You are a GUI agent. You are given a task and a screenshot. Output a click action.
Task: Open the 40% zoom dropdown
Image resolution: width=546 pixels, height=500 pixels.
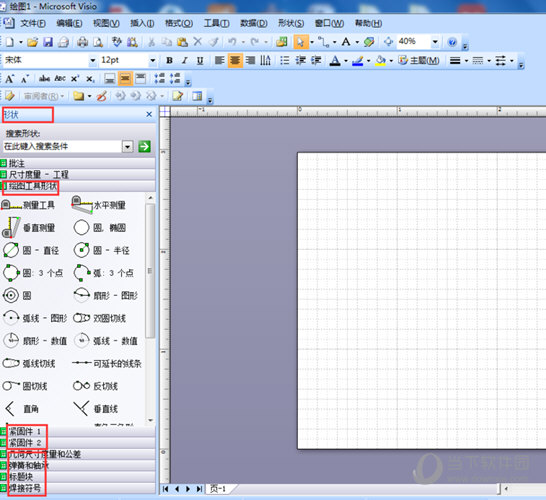pos(435,42)
